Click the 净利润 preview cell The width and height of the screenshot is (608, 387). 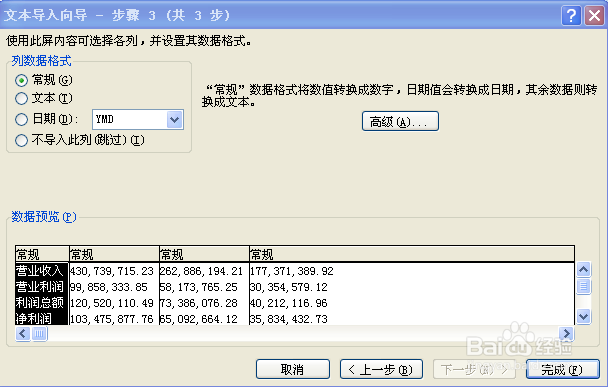click(x=42, y=319)
